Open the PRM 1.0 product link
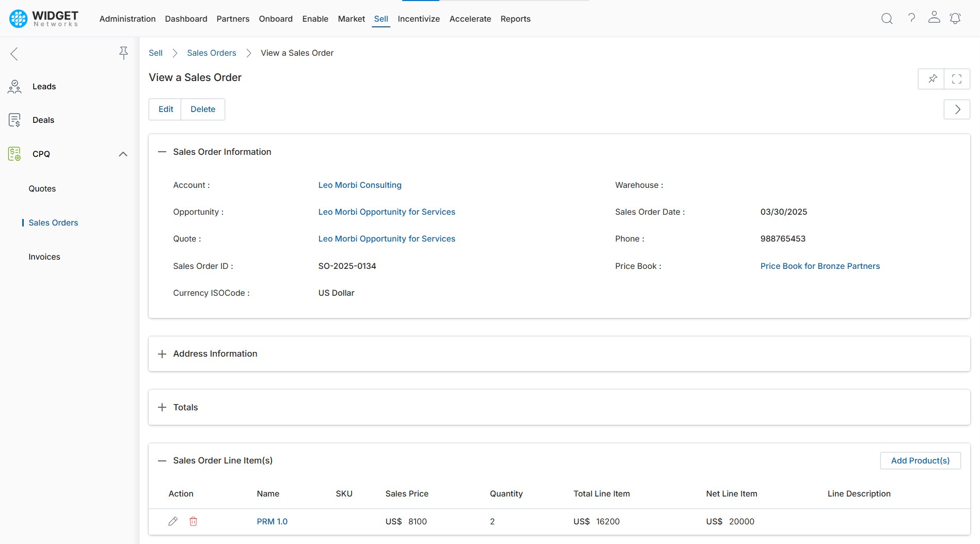Screen dimensions: 980x544 tap(272, 521)
